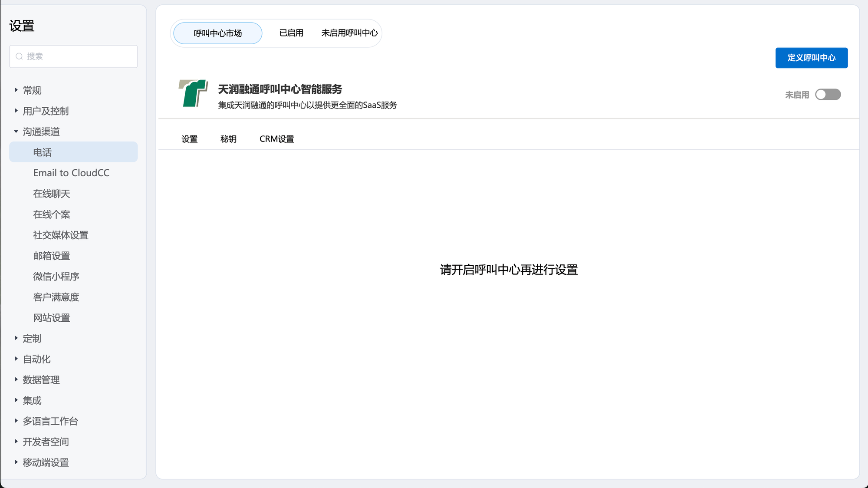
Task: Click the search magnifier icon in sidebar
Action: pos(19,56)
